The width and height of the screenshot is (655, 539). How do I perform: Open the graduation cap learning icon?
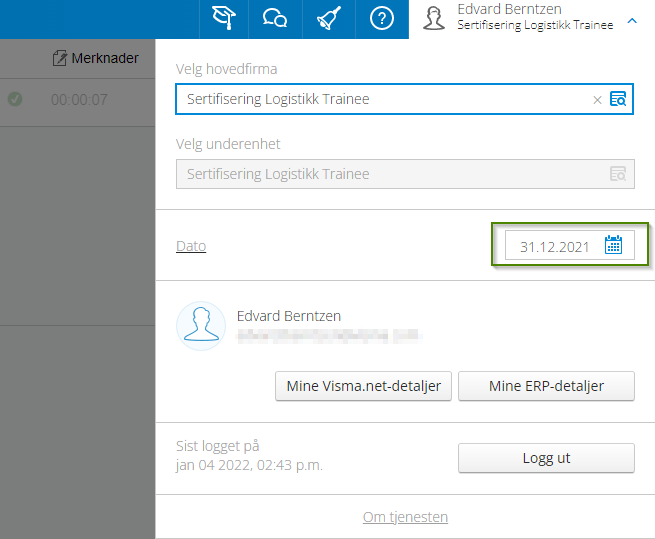coord(224,18)
